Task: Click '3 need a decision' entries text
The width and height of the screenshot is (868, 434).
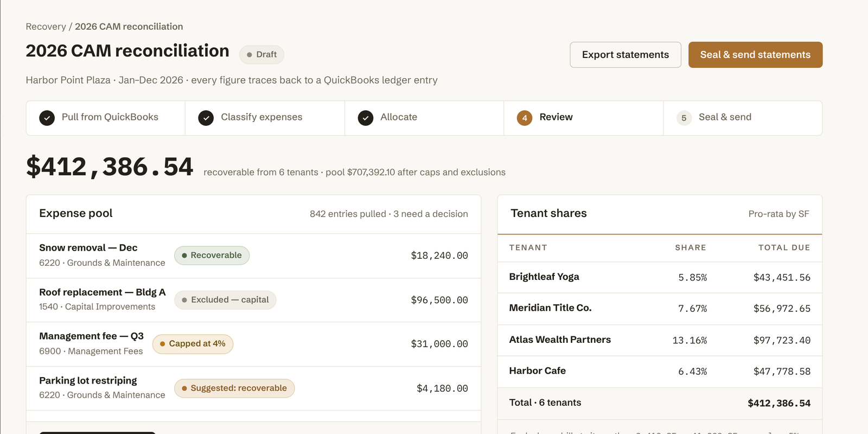Action: (431, 214)
